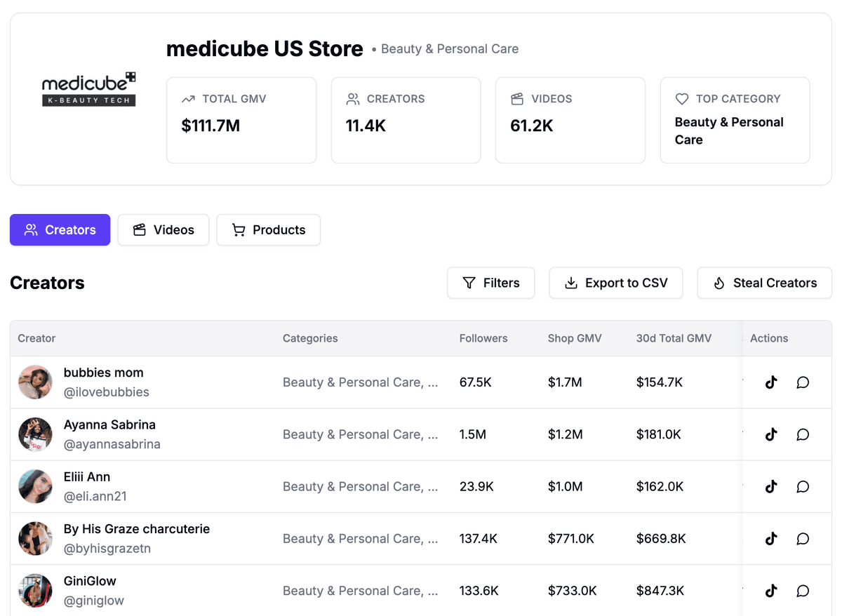Click the TikTok icon for By His Graze charcuterie
This screenshot has height=616, width=842.
coord(771,538)
